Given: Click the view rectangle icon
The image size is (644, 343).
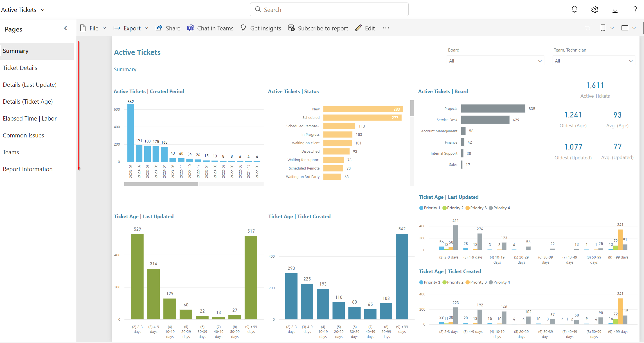Looking at the screenshot, I should (x=625, y=28).
